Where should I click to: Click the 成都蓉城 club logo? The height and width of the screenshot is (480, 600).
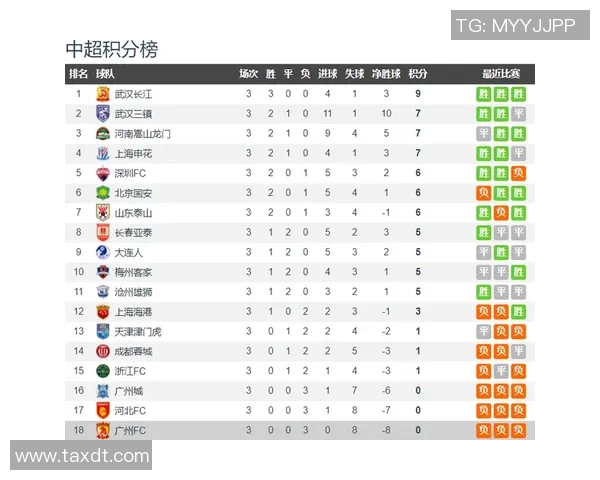pos(102,351)
